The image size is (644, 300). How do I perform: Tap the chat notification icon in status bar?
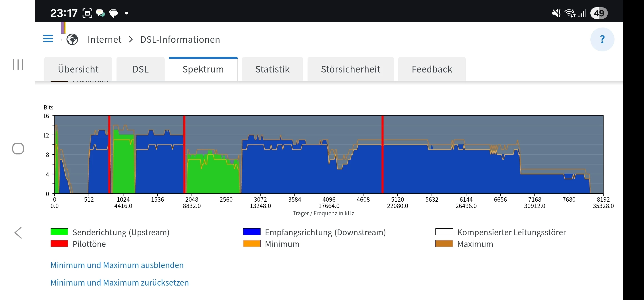click(x=100, y=13)
